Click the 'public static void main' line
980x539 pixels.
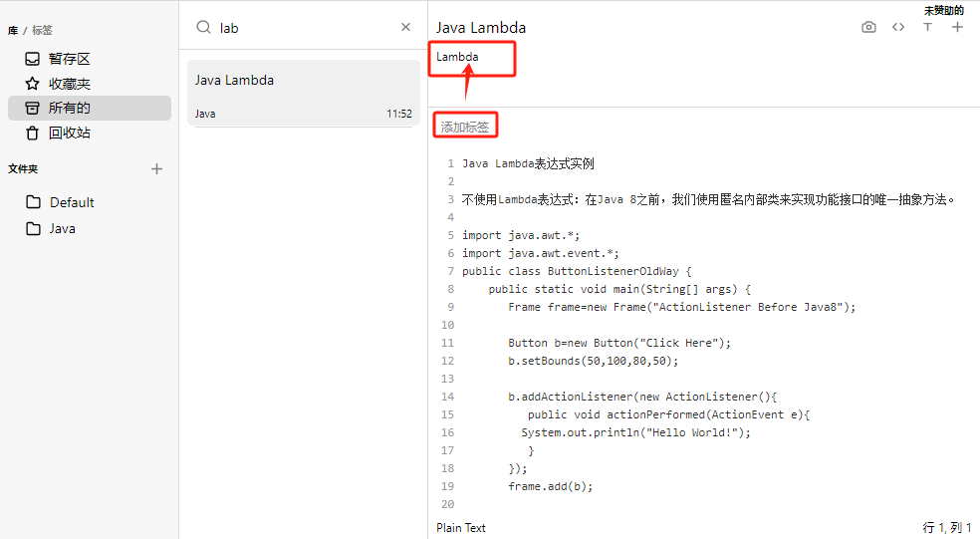tap(619, 290)
